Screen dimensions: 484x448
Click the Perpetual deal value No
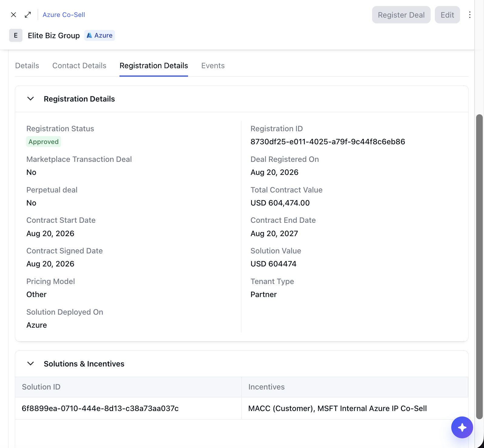point(31,203)
